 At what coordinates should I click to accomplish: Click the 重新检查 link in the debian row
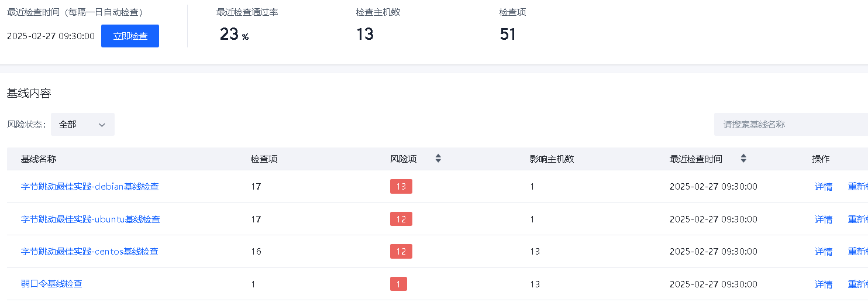(858, 187)
